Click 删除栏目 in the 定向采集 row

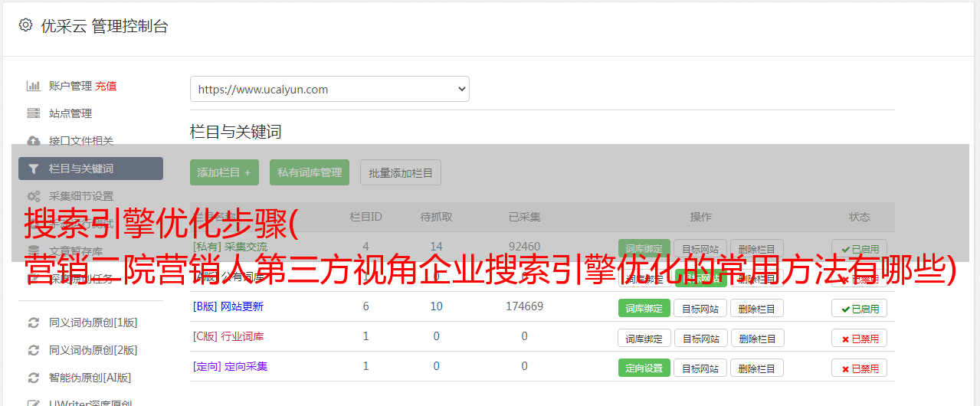tap(756, 368)
